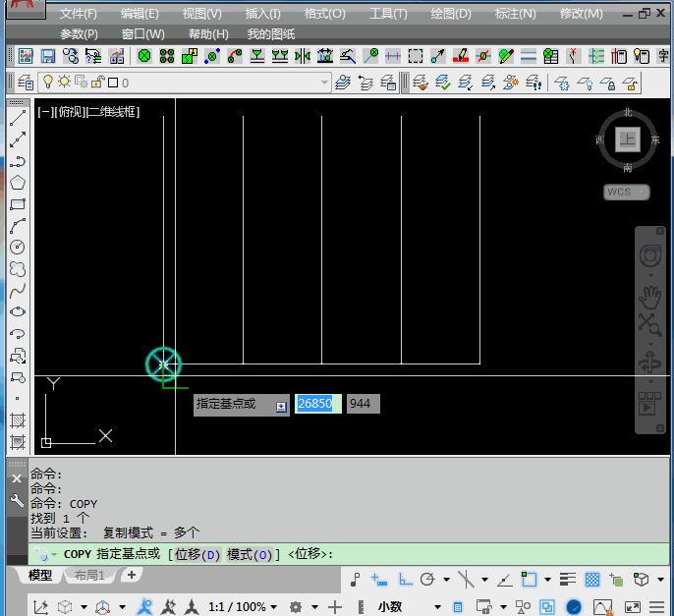Toggle the layer lock padlock icon
Viewport: 674px width, 616px height.
tap(96, 83)
